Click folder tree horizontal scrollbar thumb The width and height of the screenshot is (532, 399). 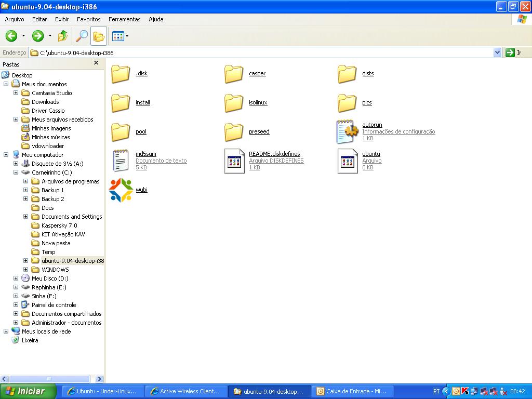(x=49, y=379)
